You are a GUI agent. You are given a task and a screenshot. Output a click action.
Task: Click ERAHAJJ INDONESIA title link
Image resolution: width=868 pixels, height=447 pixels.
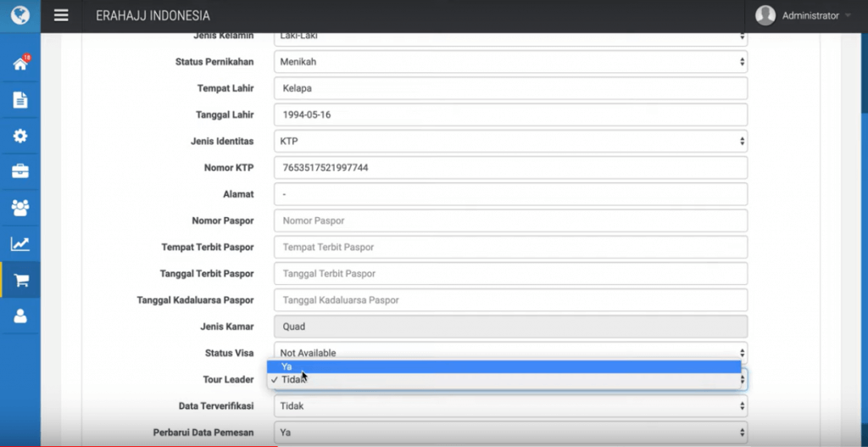(153, 16)
